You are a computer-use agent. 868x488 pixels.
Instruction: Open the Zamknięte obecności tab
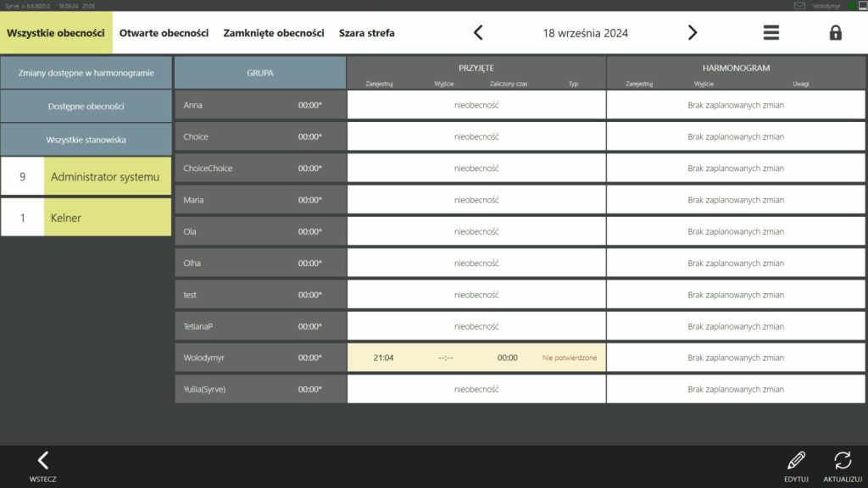click(x=273, y=33)
